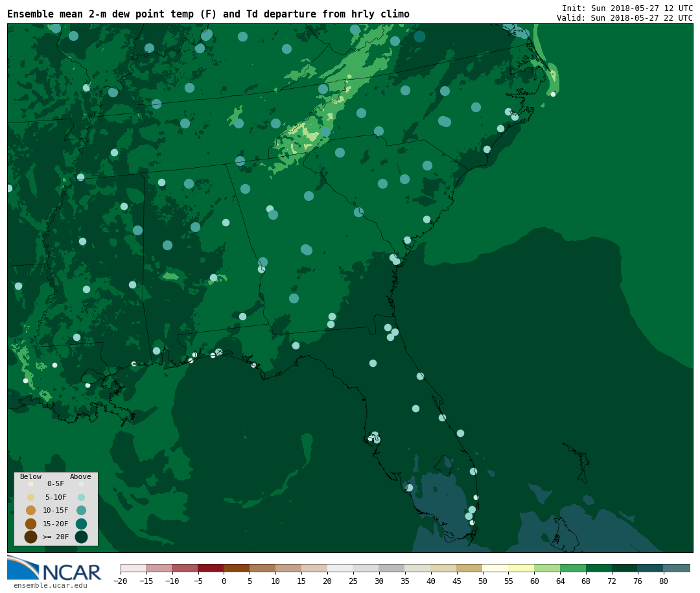700x593 pixels.
Task: Select the 10-15F legend label
Action: pos(55,510)
